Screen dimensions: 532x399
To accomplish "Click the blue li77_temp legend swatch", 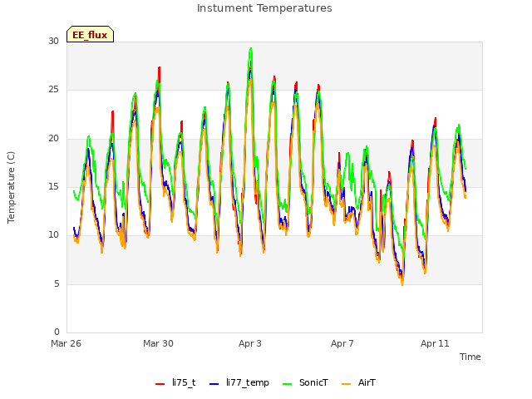I will point(214,384).
